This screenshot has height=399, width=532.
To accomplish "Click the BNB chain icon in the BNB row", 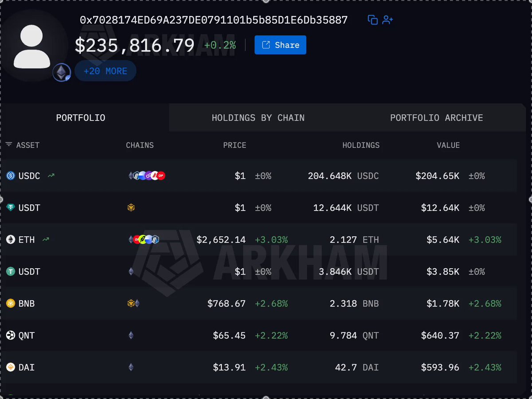I will click(131, 304).
